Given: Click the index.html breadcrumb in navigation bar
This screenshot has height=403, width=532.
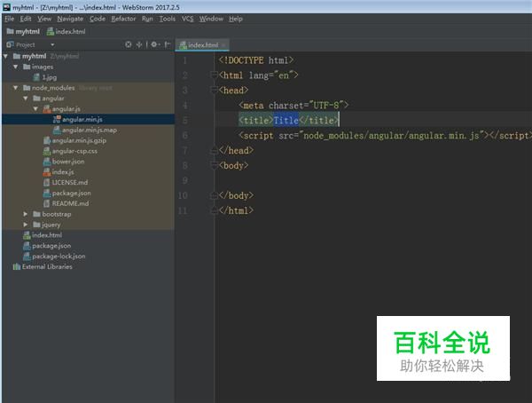Looking at the screenshot, I should click(x=66, y=32).
